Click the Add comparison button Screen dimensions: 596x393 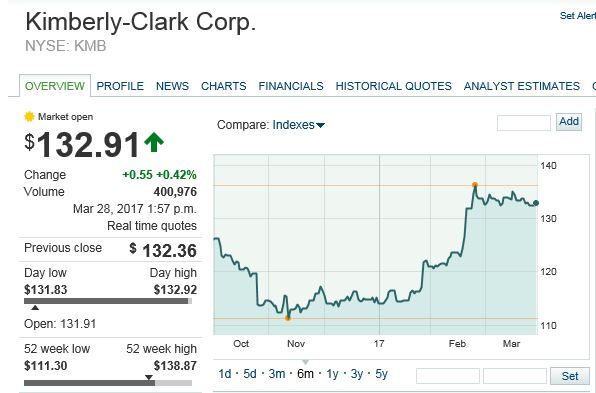569,122
